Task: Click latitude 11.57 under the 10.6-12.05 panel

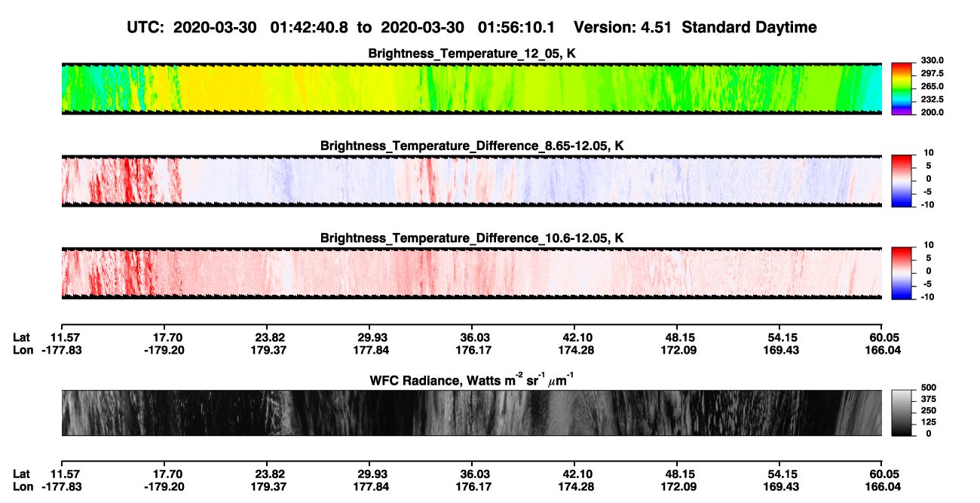Action: click(65, 338)
